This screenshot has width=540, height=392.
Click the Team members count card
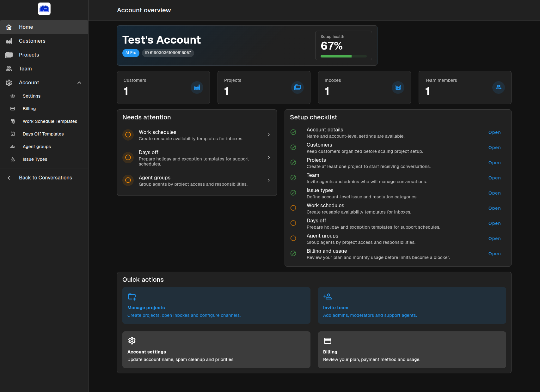coord(465,87)
